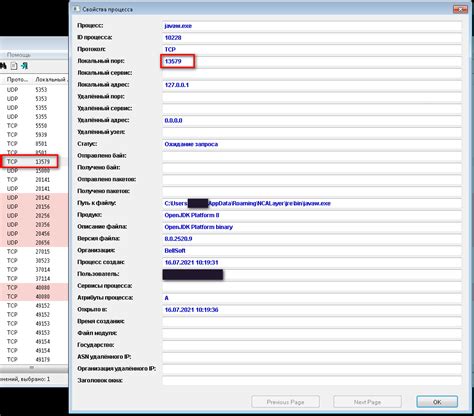
Task: Click the Версия файла field
Action: coord(312,239)
